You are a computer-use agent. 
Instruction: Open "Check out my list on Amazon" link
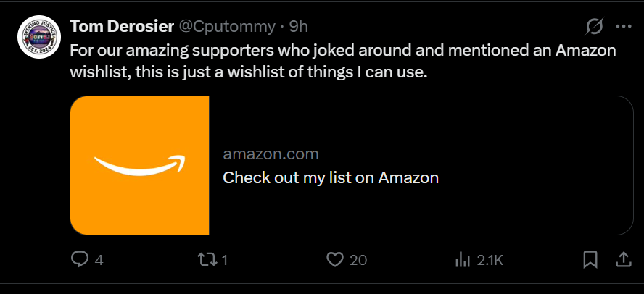331,177
